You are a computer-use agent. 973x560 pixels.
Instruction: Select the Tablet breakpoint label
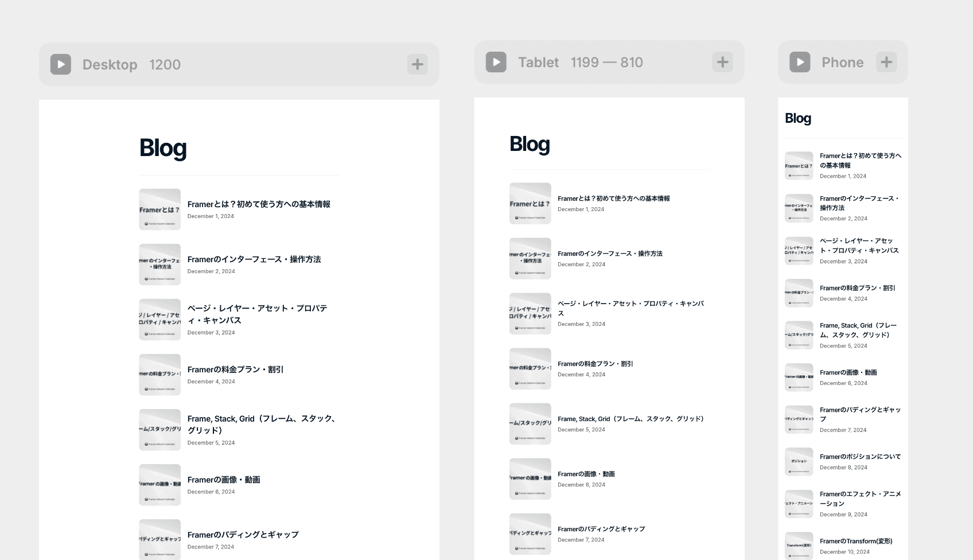pos(538,63)
